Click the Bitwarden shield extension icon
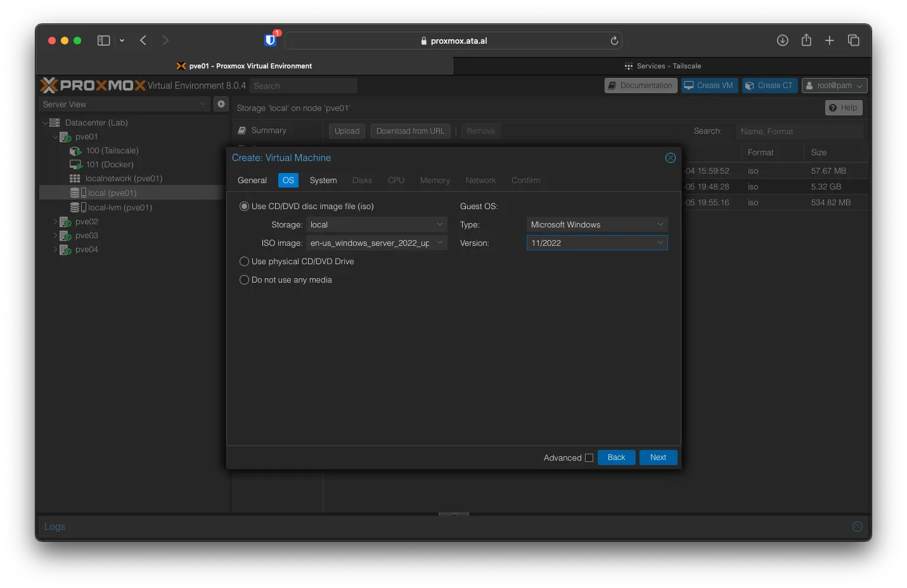This screenshot has height=588, width=907. pyautogui.click(x=271, y=41)
